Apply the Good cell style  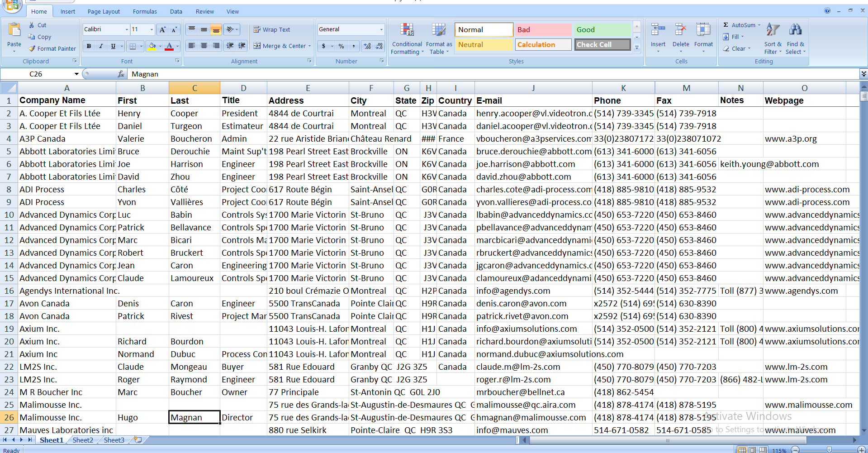tap(602, 29)
